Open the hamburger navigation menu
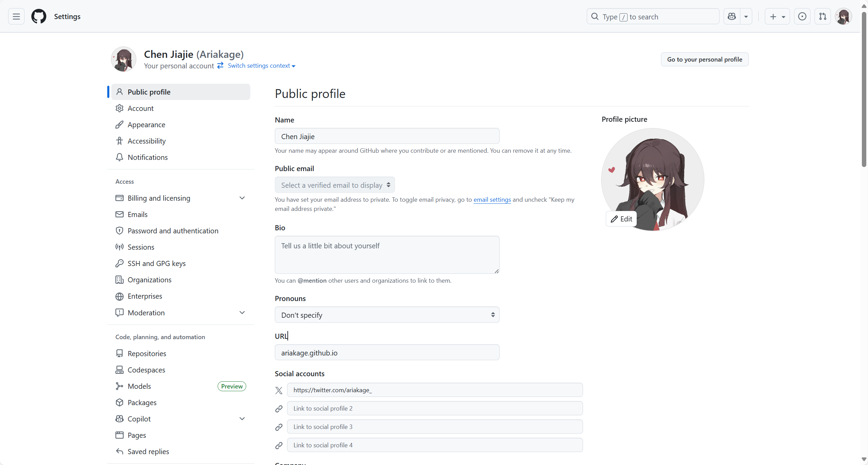The width and height of the screenshot is (868, 465). pos(16,16)
